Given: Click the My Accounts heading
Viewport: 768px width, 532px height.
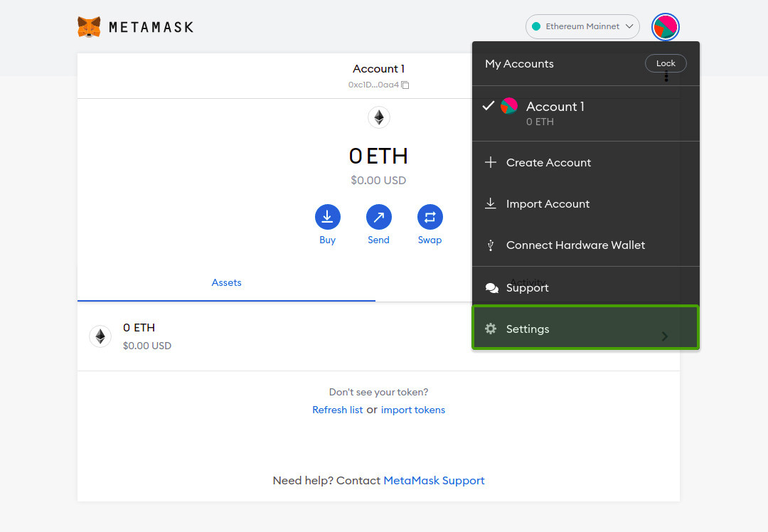Looking at the screenshot, I should [519, 64].
